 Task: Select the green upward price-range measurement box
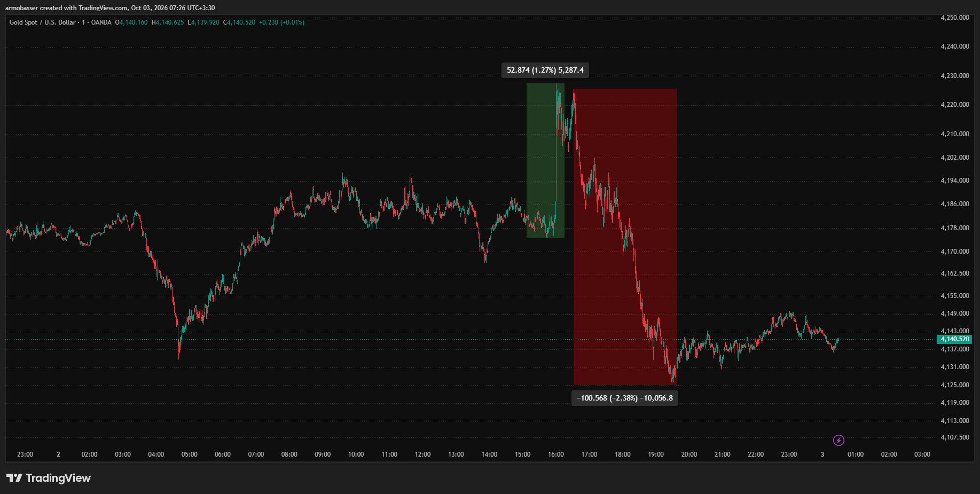[545, 161]
